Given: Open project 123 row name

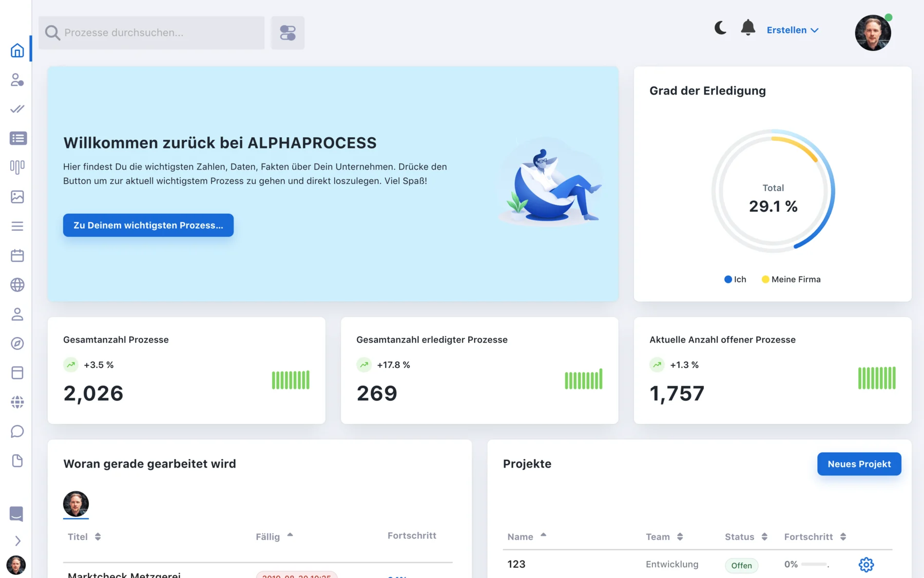Looking at the screenshot, I should coord(516,564).
